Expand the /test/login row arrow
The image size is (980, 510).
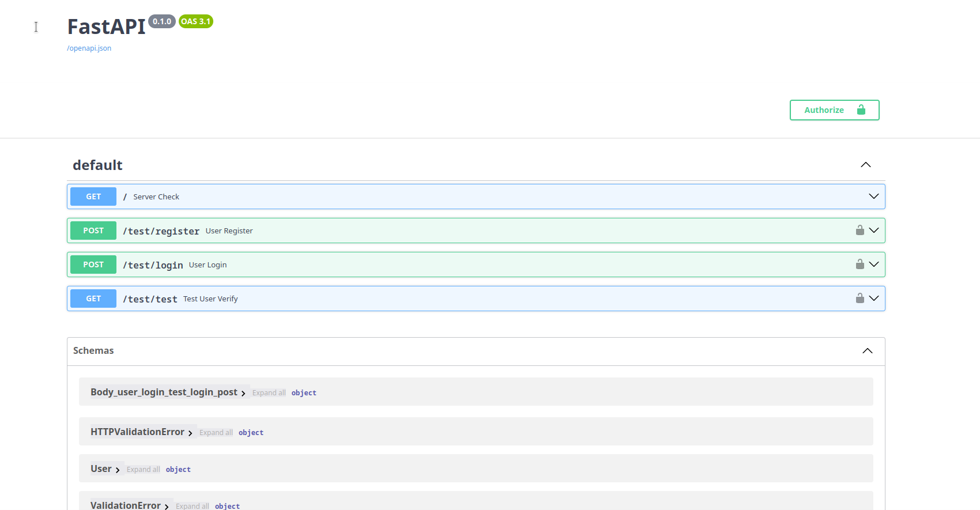tap(874, 265)
